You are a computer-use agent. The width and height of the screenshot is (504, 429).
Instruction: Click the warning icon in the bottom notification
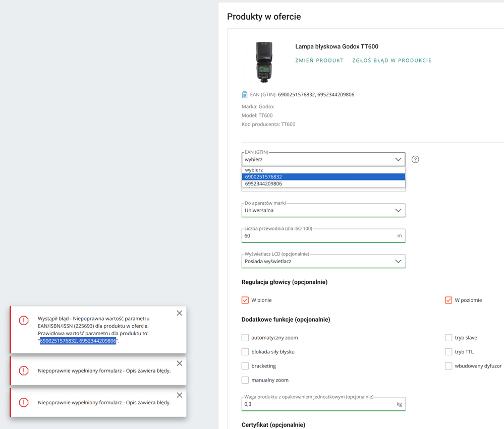click(x=24, y=402)
